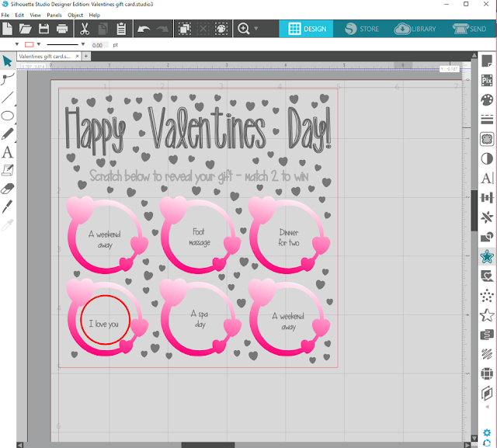
Task: Expand leftmost dropdown arrow in options bar
Action: (x=17, y=44)
